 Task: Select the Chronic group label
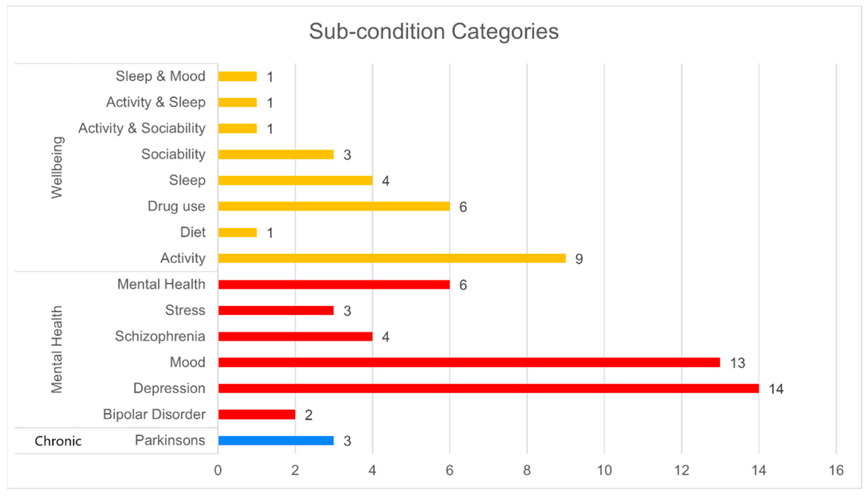pos(58,441)
